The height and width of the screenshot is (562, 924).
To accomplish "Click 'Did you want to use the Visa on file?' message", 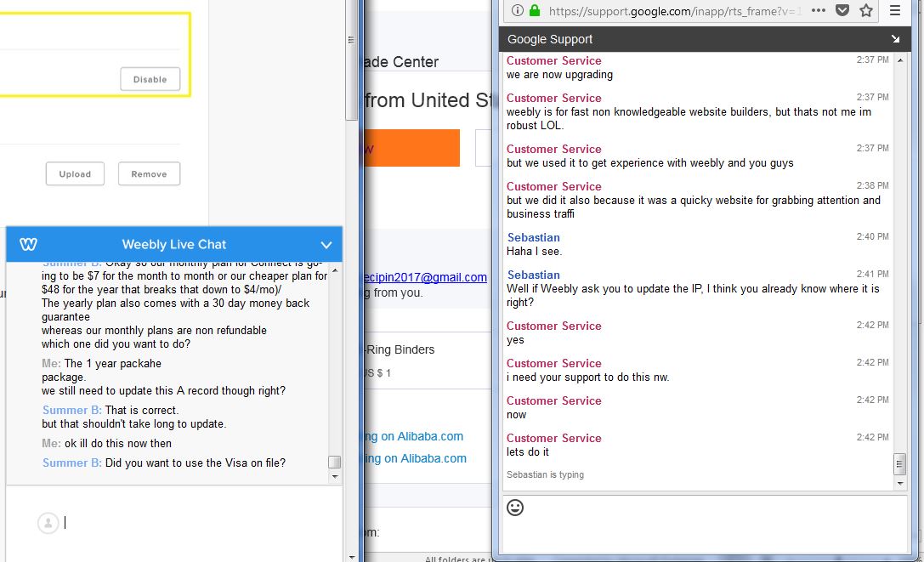I will point(195,463).
